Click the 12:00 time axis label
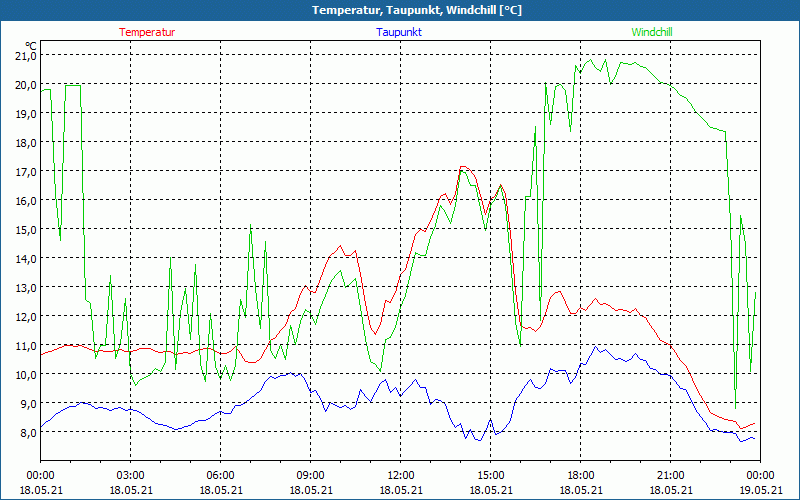 click(401, 476)
